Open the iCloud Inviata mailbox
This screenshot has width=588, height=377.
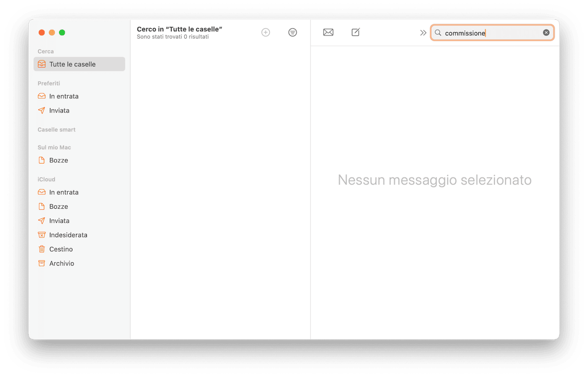(x=79, y=221)
